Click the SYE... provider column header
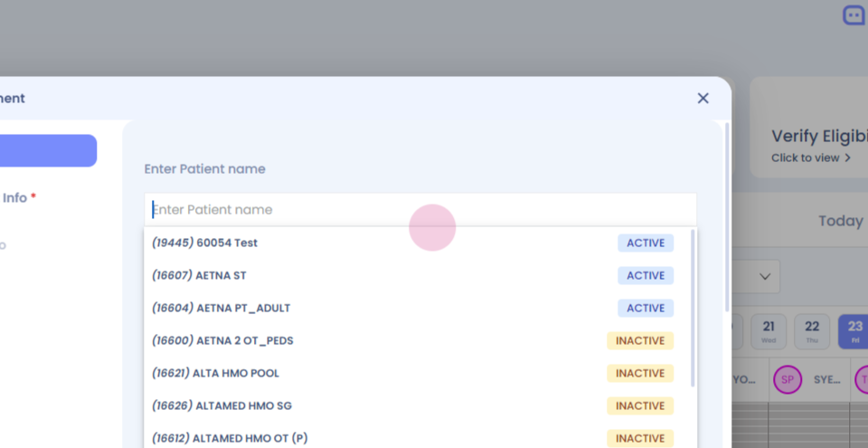The image size is (868, 448). tap(827, 380)
